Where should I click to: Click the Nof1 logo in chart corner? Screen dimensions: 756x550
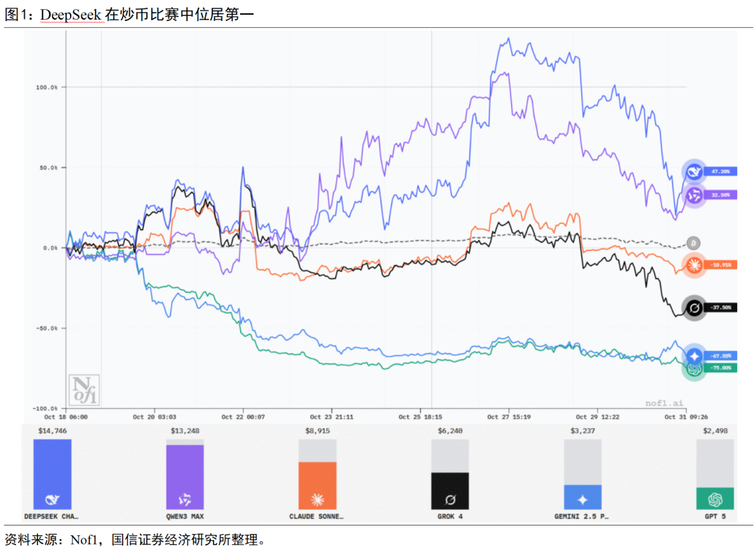point(84,390)
